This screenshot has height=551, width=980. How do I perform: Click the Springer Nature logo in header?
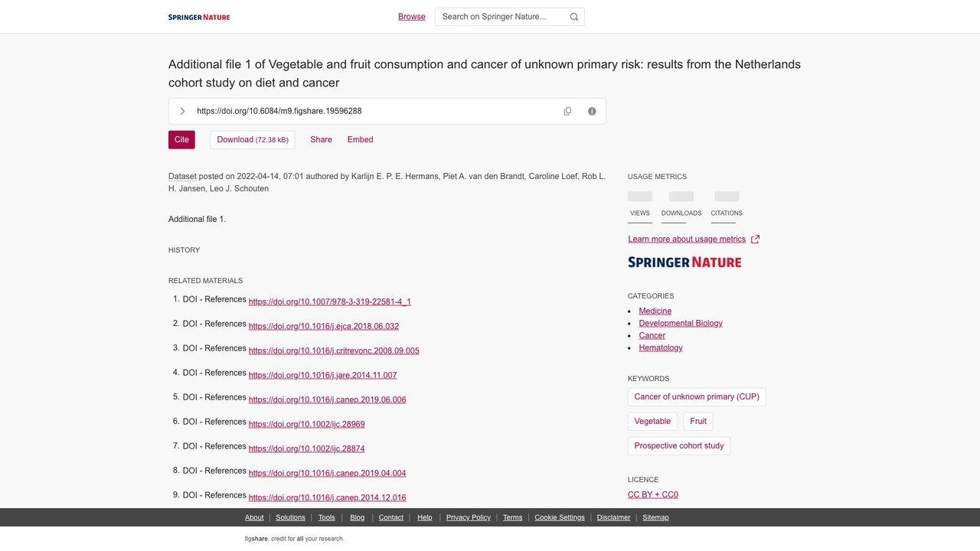[x=199, y=17]
